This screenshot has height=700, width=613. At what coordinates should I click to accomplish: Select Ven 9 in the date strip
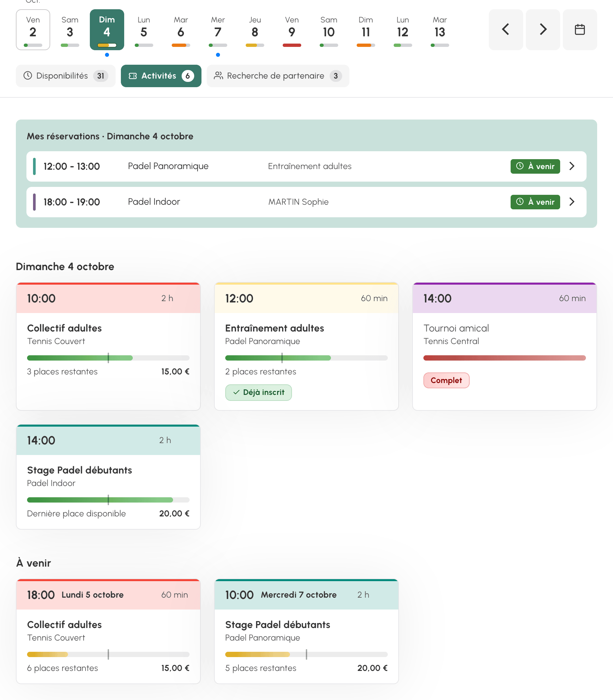point(292,30)
